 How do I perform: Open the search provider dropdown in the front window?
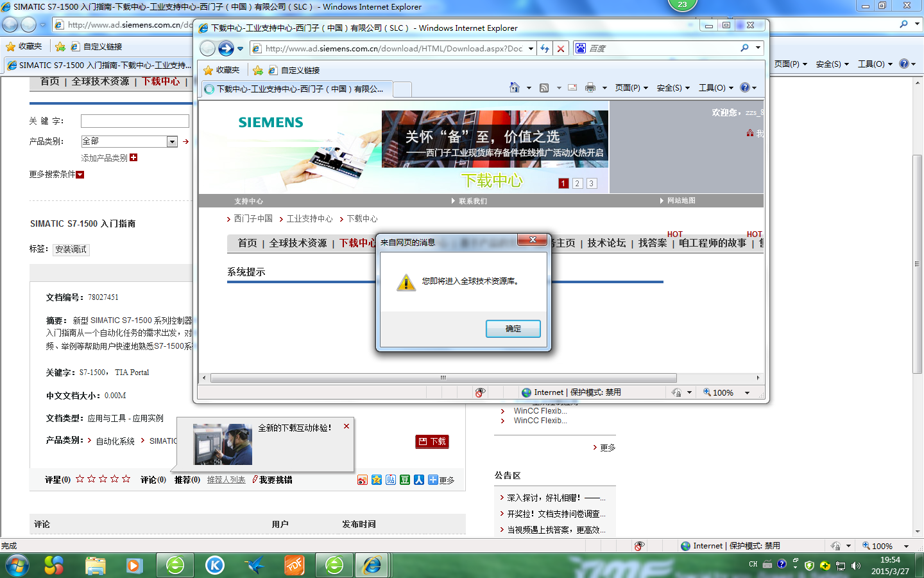[758, 48]
